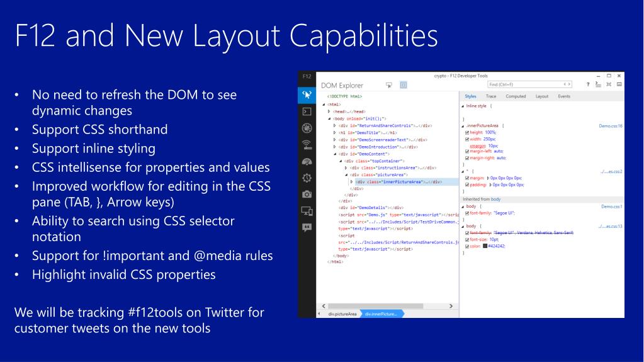This screenshot has width=644, height=362.
Task: Toggle the color: #424242 checkbox
Action: click(x=467, y=247)
